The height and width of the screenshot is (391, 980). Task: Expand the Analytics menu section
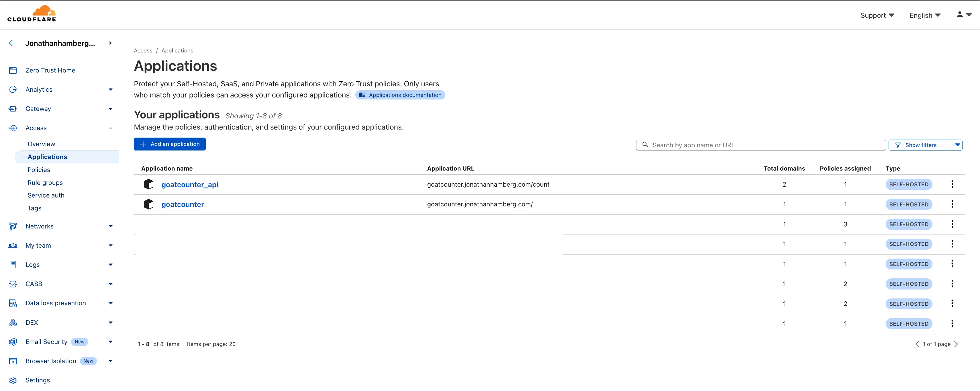pos(111,89)
